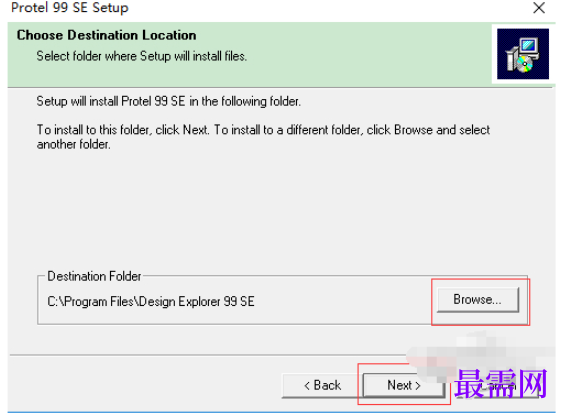Click the word 'Next' inside the instruction paragraph
Screen dimensions: 566x415
click(x=195, y=130)
